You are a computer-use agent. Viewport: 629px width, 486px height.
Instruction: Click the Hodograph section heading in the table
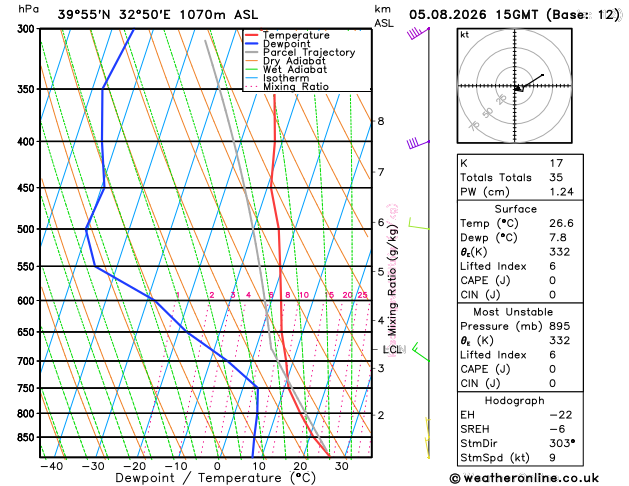point(515,401)
